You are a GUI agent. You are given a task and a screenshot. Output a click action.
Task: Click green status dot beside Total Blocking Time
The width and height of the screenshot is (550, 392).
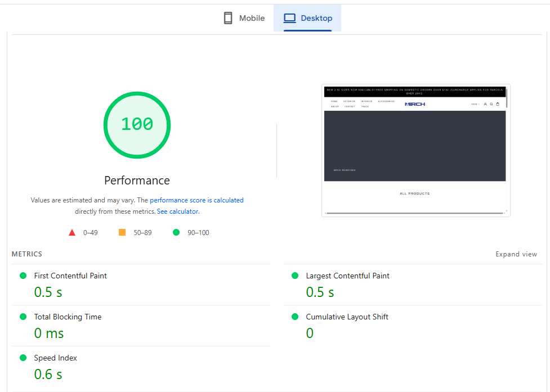point(23,317)
